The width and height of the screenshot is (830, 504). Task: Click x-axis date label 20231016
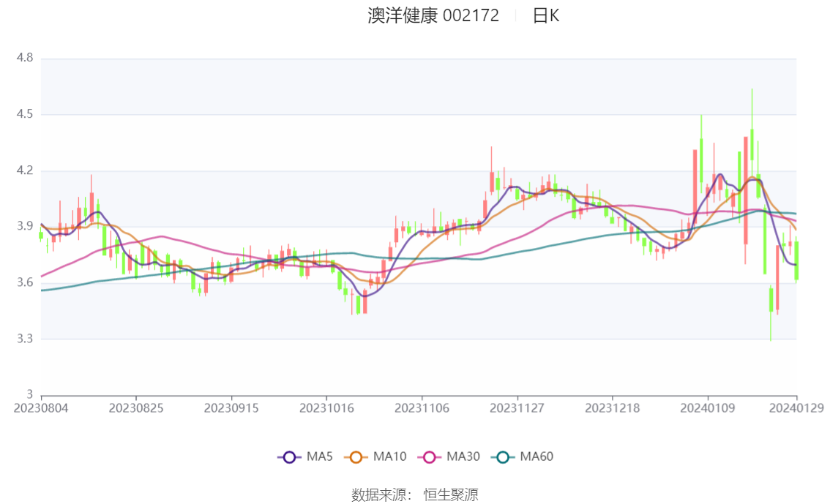click(326, 408)
